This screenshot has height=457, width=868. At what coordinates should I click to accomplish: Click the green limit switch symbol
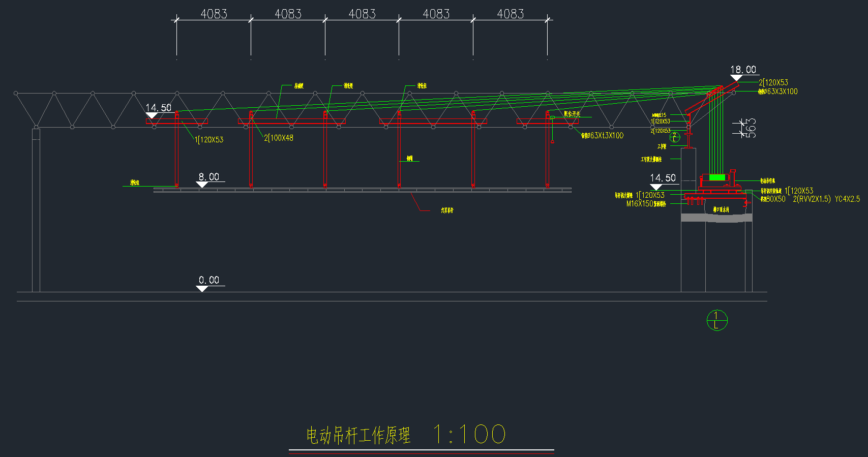[x=553, y=117]
